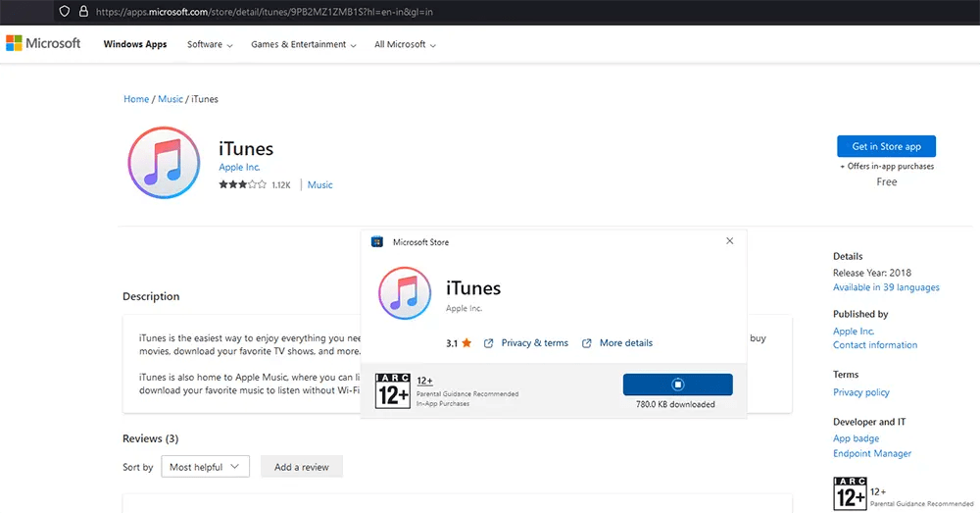Screen dimensions: 980x513
Task: Click the Microsoft logo in header
Action: click(43, 43)
